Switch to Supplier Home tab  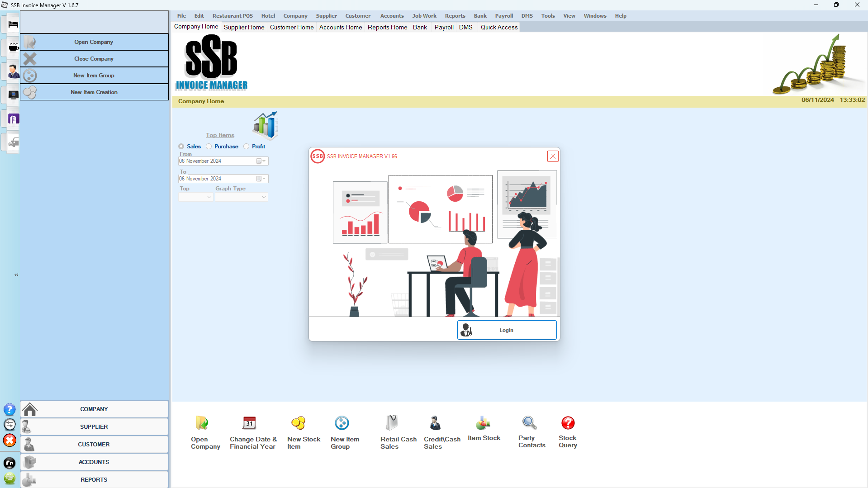point(244,27)
